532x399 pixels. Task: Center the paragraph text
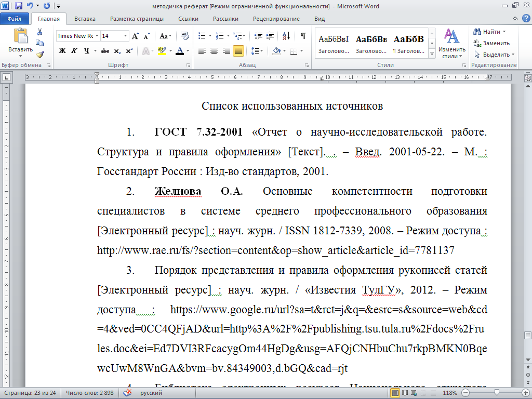coord(214,51)
